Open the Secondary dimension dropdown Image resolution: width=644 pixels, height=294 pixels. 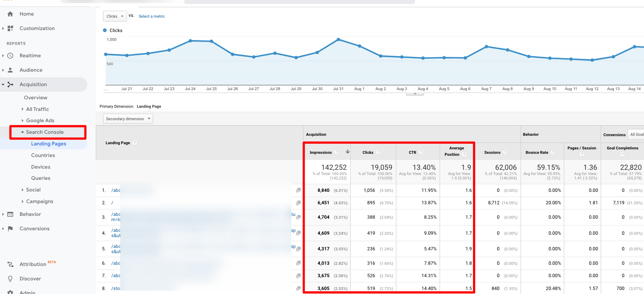pos(128,119)
